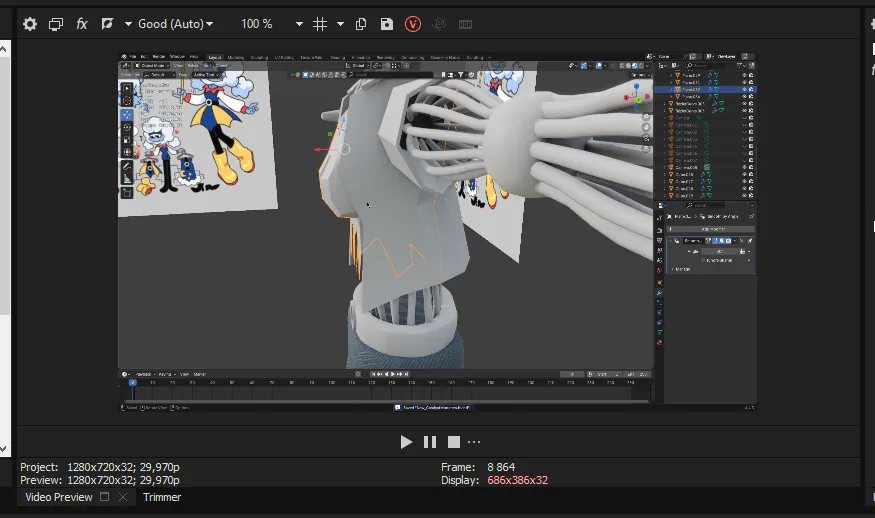Click the orange VEGAS circle icon
Viewport: 875px width, 518px height.
pos(413,24)
